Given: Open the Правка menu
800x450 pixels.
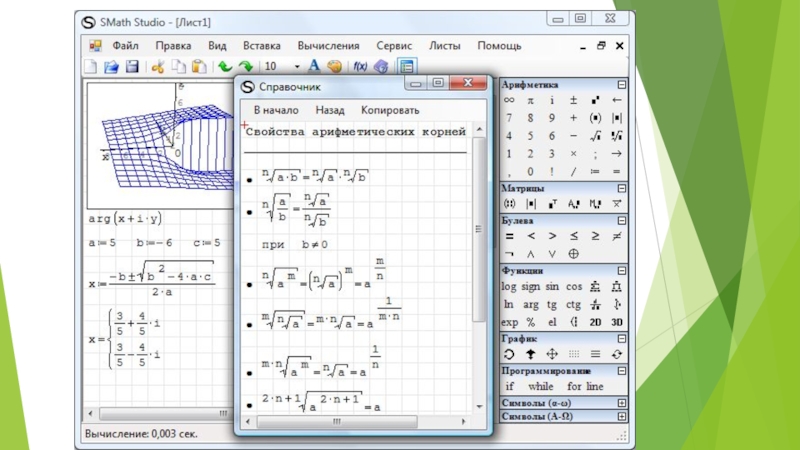Looking at the screenshot, I should click(x=173, y=46).
